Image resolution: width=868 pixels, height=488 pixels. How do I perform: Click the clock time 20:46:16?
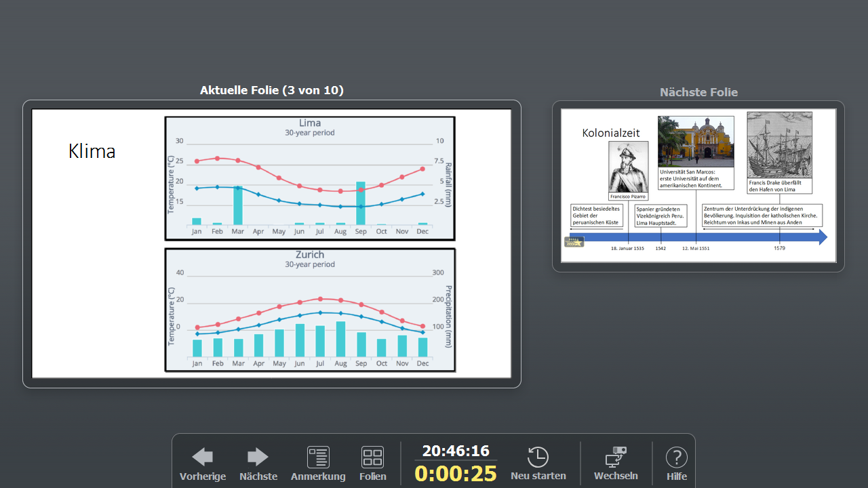coord(456,451)
